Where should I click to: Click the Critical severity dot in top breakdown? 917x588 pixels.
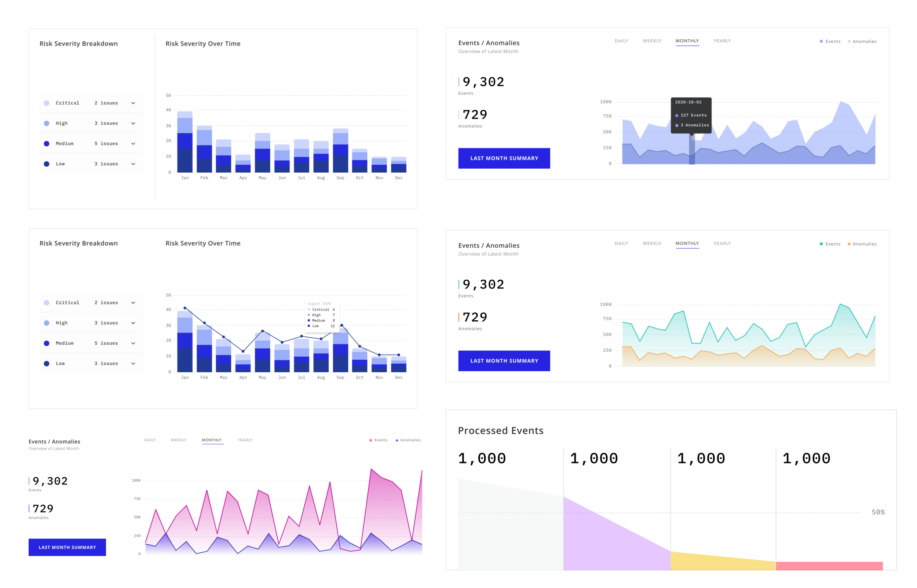(x=47, y=103)
